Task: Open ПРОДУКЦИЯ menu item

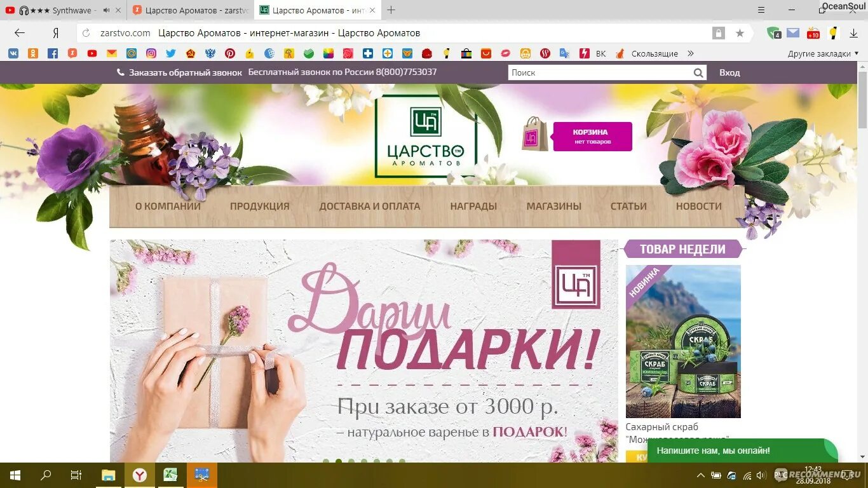Action: 259,206
